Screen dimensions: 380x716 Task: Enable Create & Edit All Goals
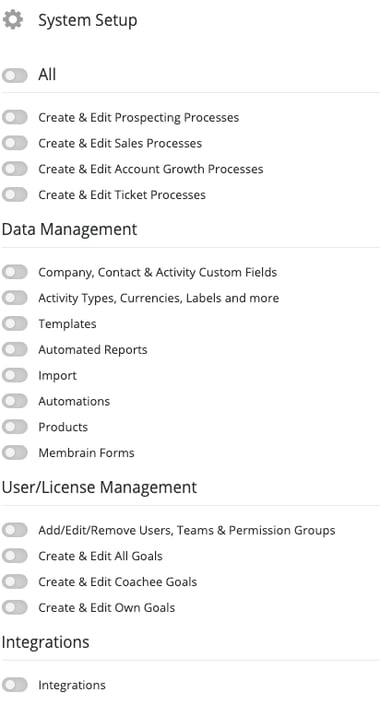[15, 556]
